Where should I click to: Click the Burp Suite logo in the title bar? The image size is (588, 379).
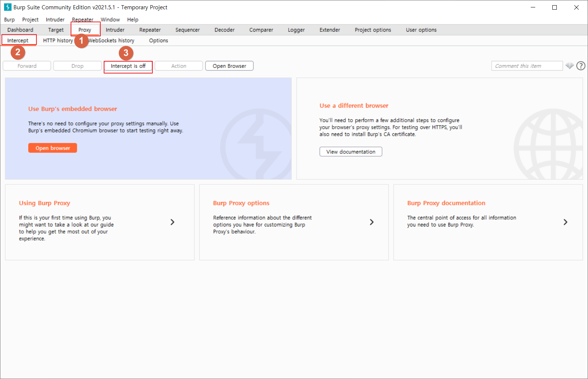click(x=7, y=7)
